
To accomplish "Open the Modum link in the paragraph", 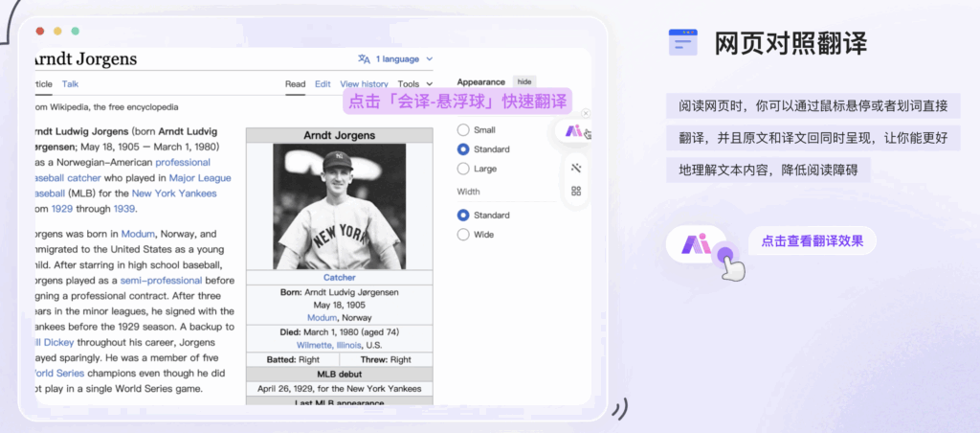I will point(138,234).
